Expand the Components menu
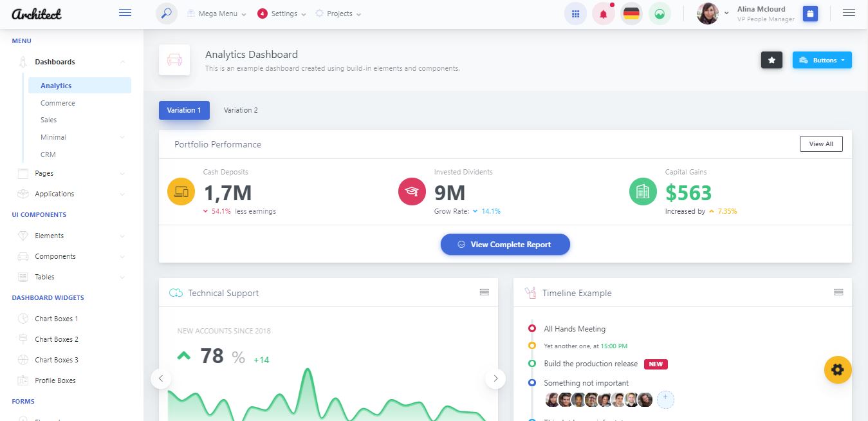Screen dimensions: 868x421 pos(73,256)
